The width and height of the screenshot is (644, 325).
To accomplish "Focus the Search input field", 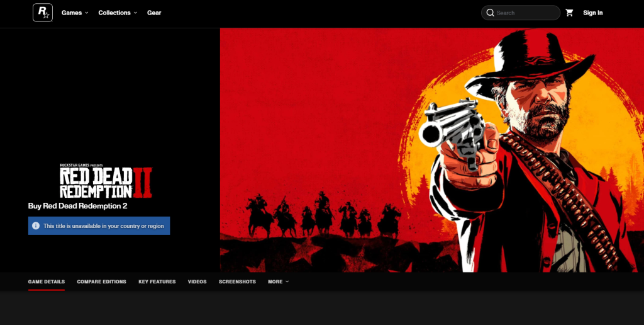I will click(x=525, y=13).
